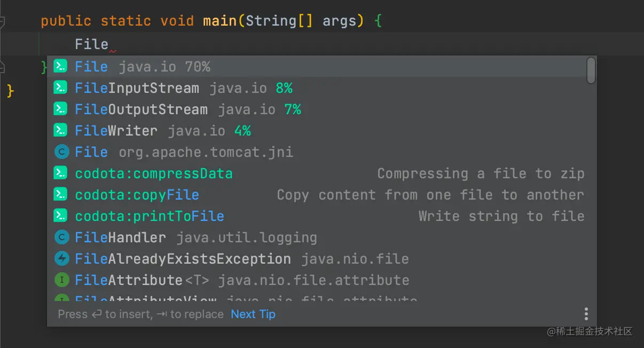This screenshot has width=644, height=348.
Task: Click the fold end marker at closing brace
Action: (x=2, y=67)
